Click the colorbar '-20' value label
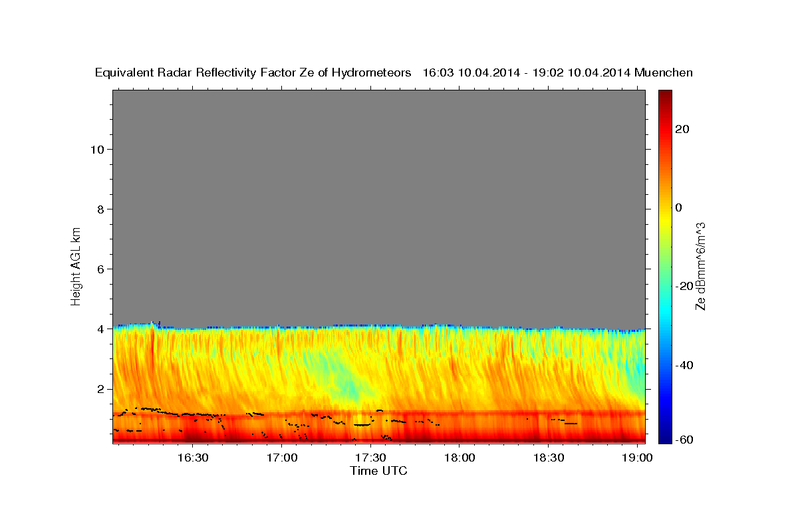 684,286
